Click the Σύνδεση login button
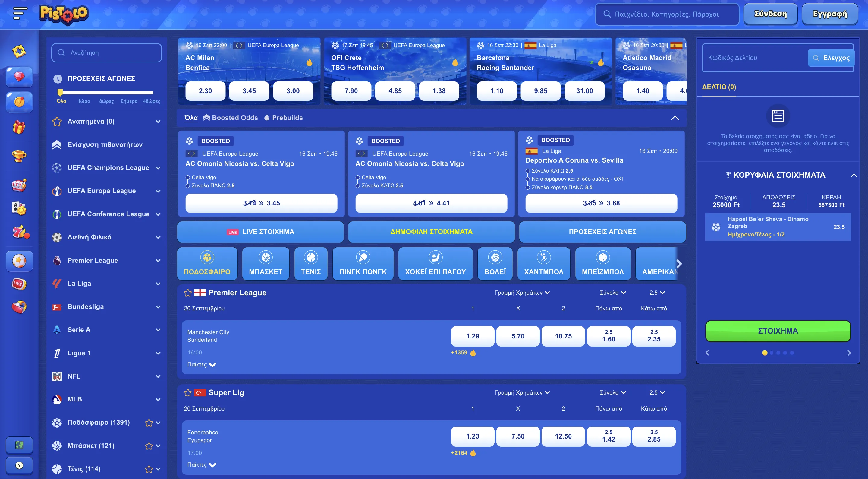 point(770,14)
